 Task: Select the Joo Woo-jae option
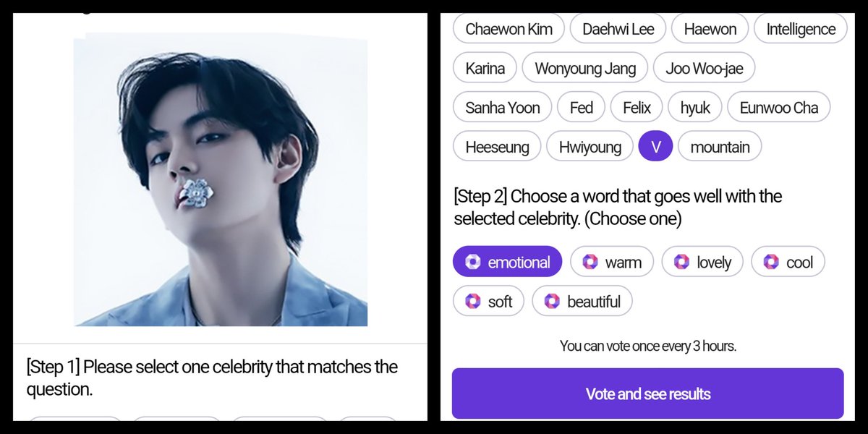[x=705, y=69]
